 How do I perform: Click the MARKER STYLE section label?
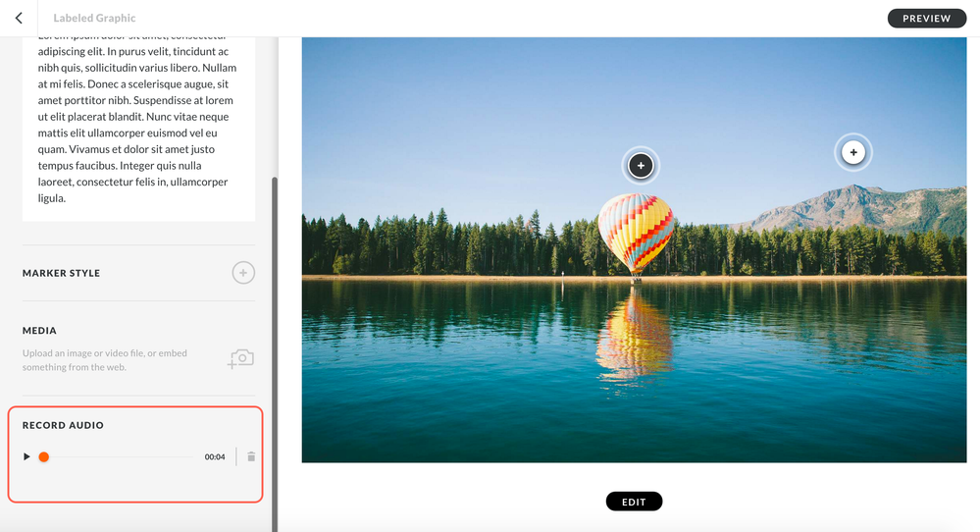tap(61, 273)
